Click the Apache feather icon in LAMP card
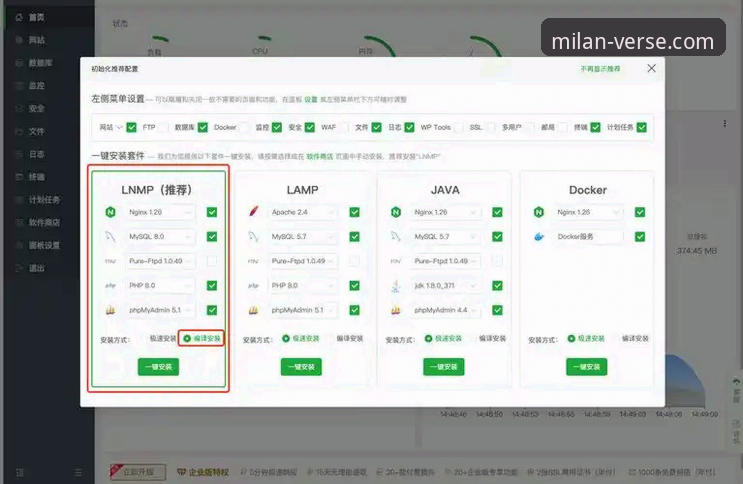Screen dimensions: 743x484 pos(254,211)
